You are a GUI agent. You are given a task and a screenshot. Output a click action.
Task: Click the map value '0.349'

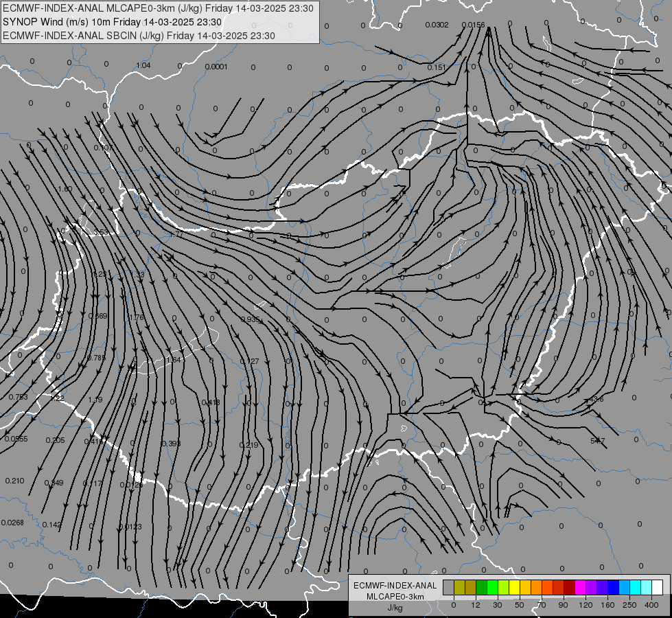click(x=54, y=483)
